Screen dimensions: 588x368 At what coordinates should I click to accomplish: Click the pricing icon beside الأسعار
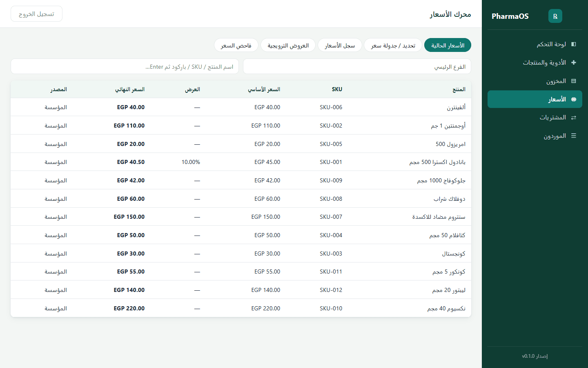click(574, 99)
